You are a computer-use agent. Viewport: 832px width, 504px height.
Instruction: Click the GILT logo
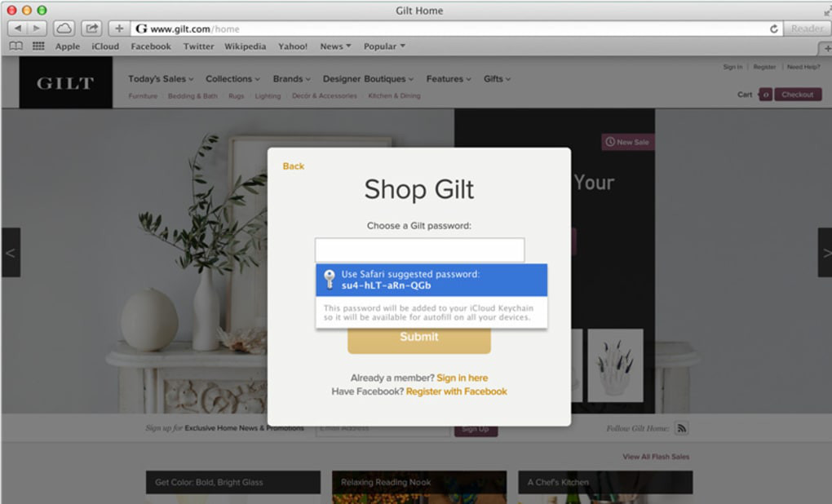point(66,82)
